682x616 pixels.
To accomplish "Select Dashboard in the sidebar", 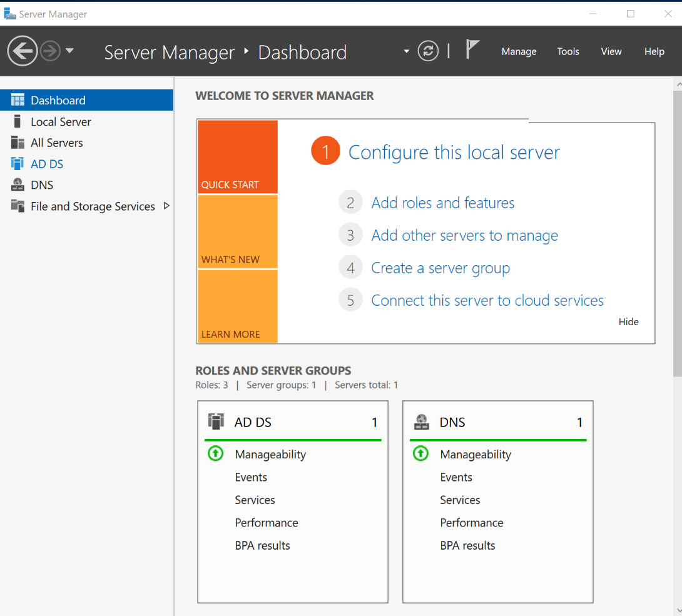I will point(86,100).
